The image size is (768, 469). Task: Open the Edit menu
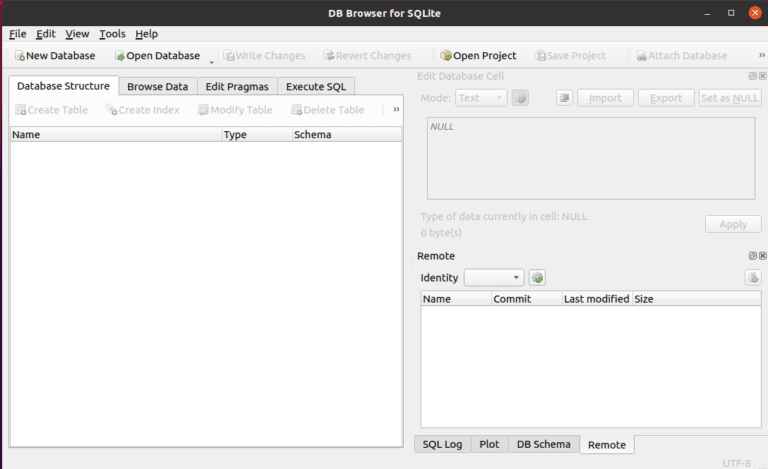(x=46, y=34)
